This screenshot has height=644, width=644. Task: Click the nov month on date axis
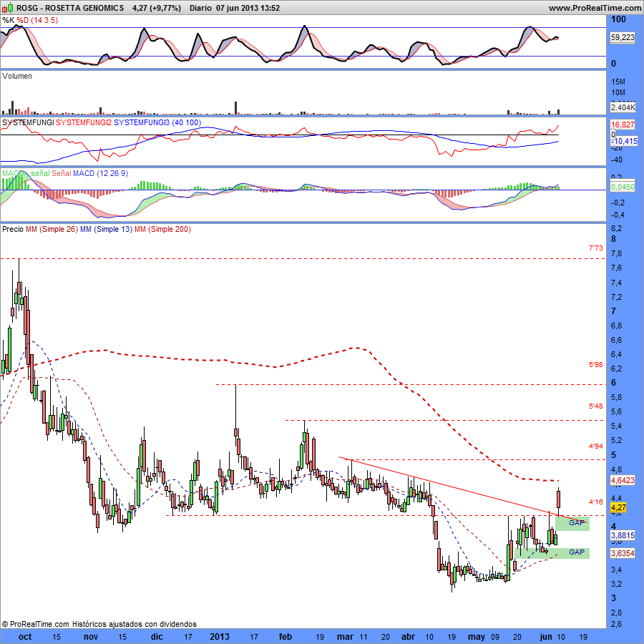[x=91, y=637]
